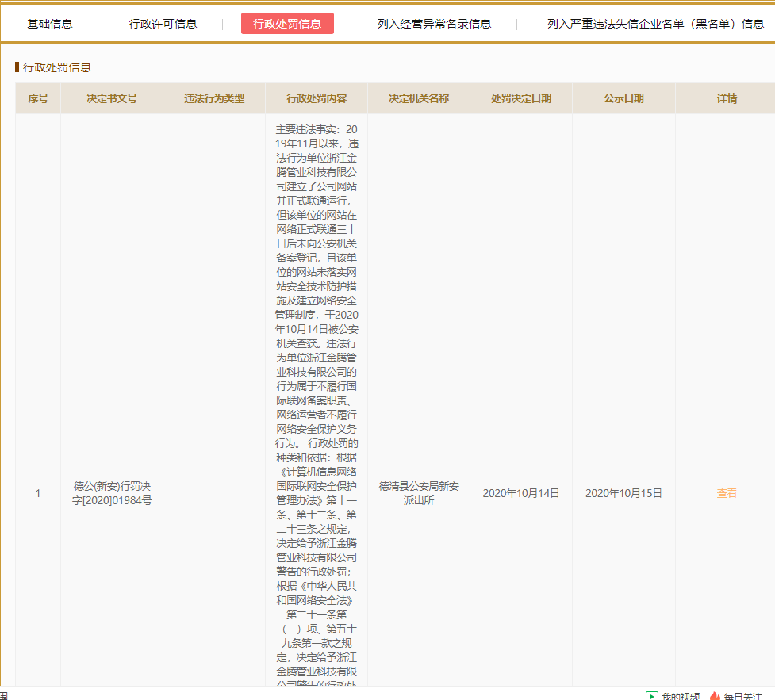Select the 违法行为类型 column header
775x700 pixels.
coord(214,98)
